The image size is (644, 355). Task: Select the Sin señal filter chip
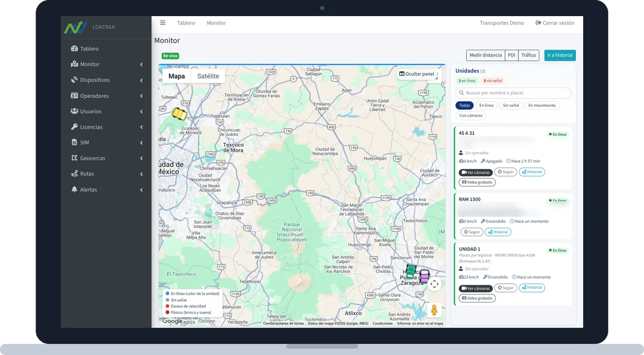[x=511, y=105]
